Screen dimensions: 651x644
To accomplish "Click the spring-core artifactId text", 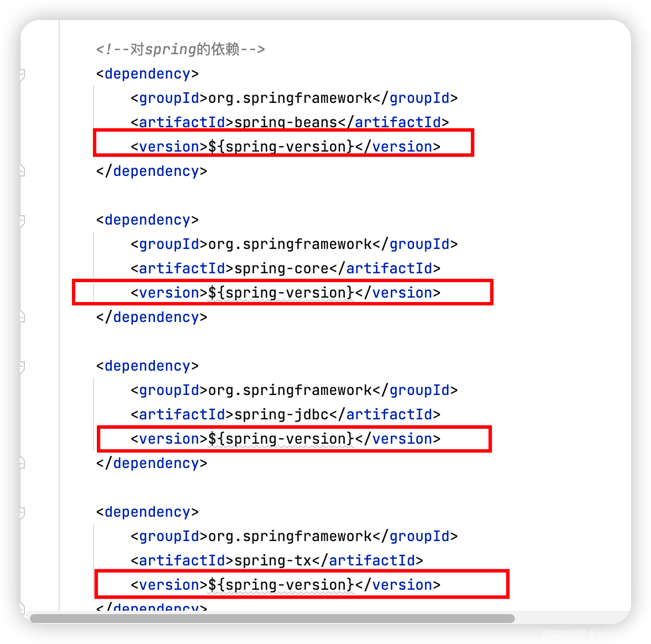I will (281, 269).
